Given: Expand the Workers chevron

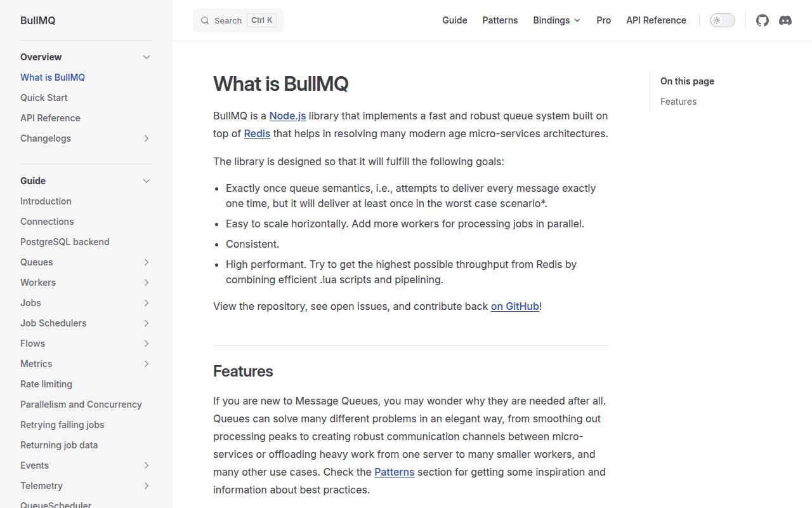Looking at the screenshot, I should pyautogui.click(x=147, y=283).
